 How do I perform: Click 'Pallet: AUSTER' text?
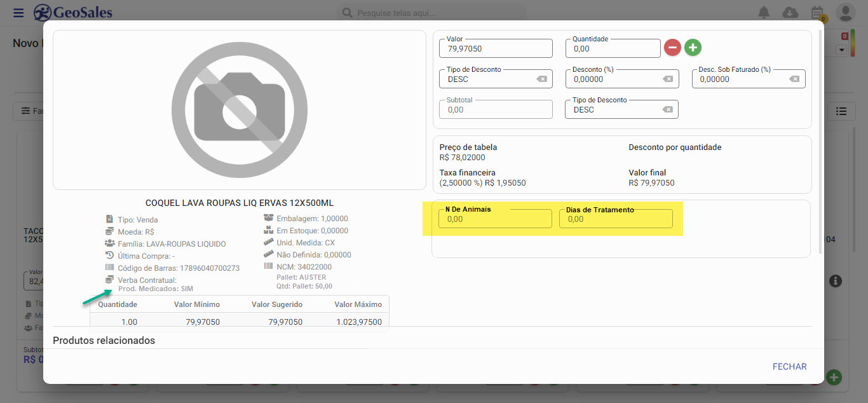301,277
